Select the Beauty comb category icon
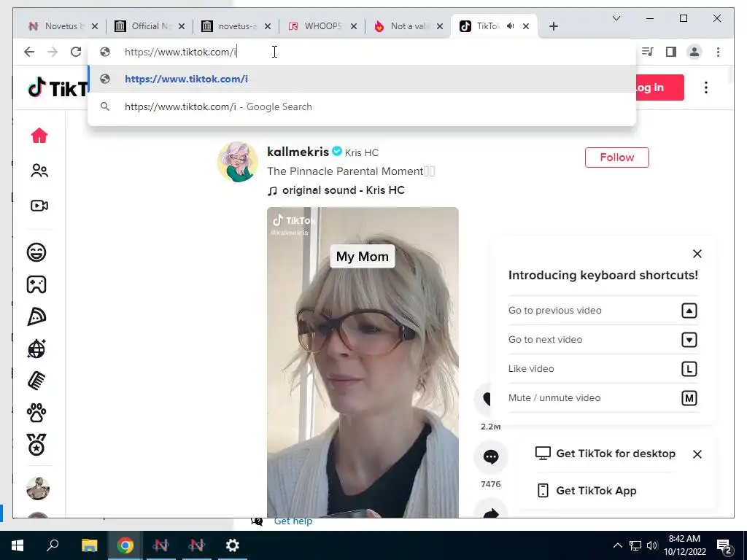 click(x=36, y=381)
